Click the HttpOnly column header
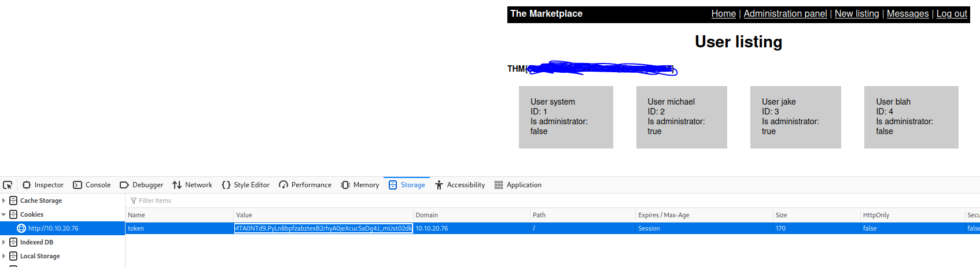 912,215
